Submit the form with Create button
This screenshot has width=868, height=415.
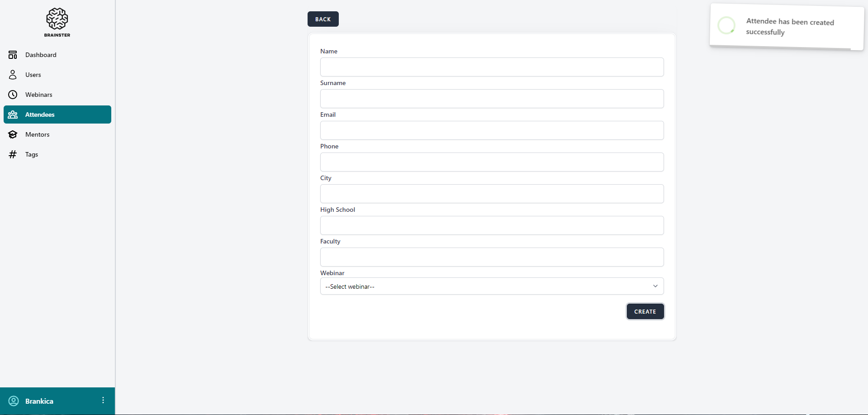(645, 311)
